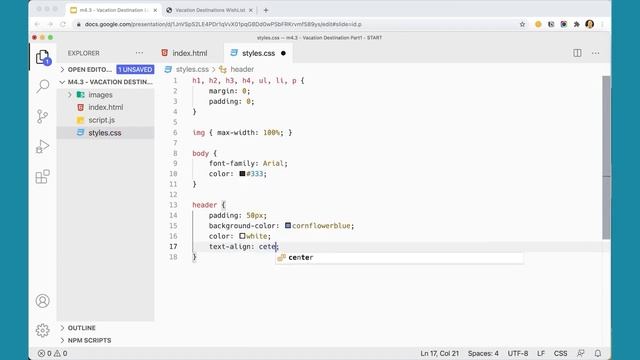Click header in the breadcrumb
This screenshot has width=640, height=360.
(242, 69)
